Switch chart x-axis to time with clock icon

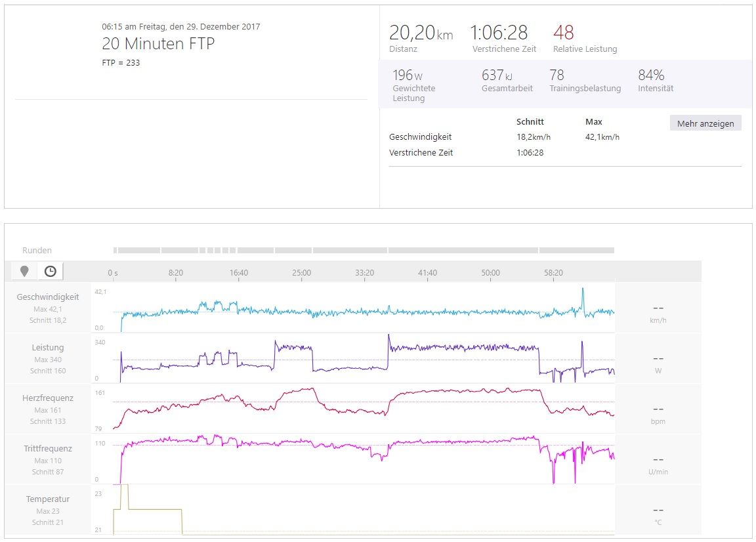pos(51,271)
